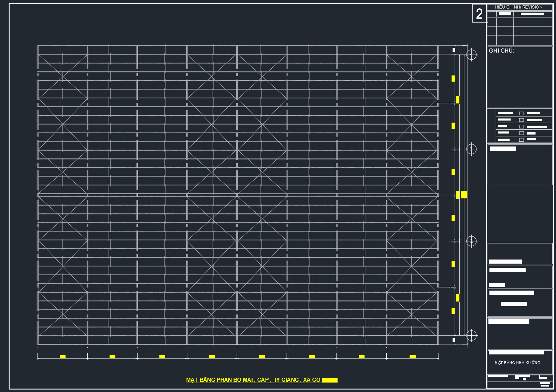Viewport: 556px width, 392px height.
Task: Click grid axis bubble number 3
Action: pos(471,149)
